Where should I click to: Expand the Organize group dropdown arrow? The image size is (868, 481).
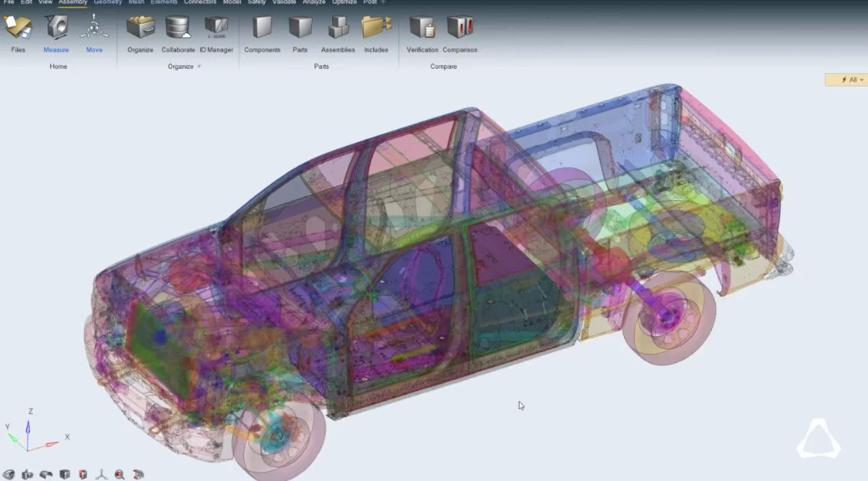click(199, 66)
